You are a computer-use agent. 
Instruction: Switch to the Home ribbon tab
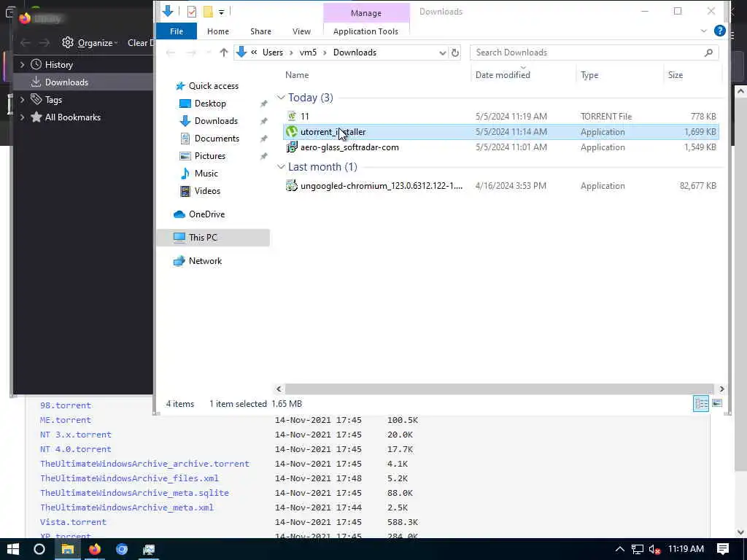tap(217, 31)
